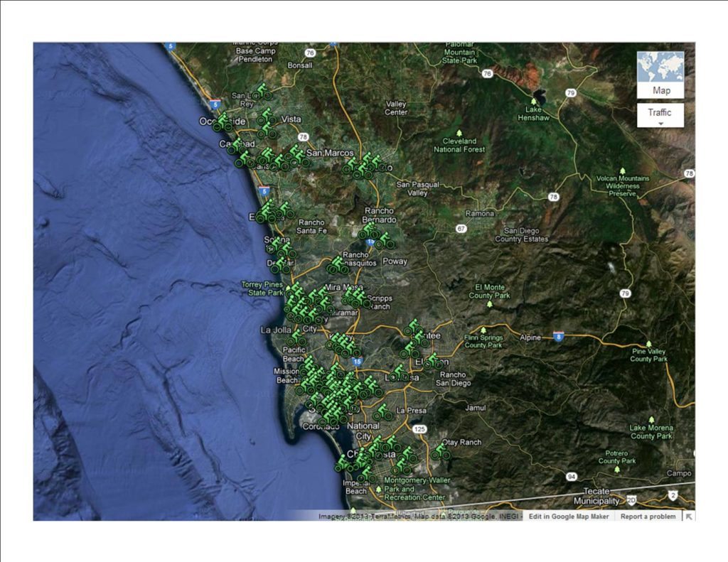Select bicycle marker beside Otay Ranch
Viewport: 728px width, 562px height.
click(x=440, y=452)
